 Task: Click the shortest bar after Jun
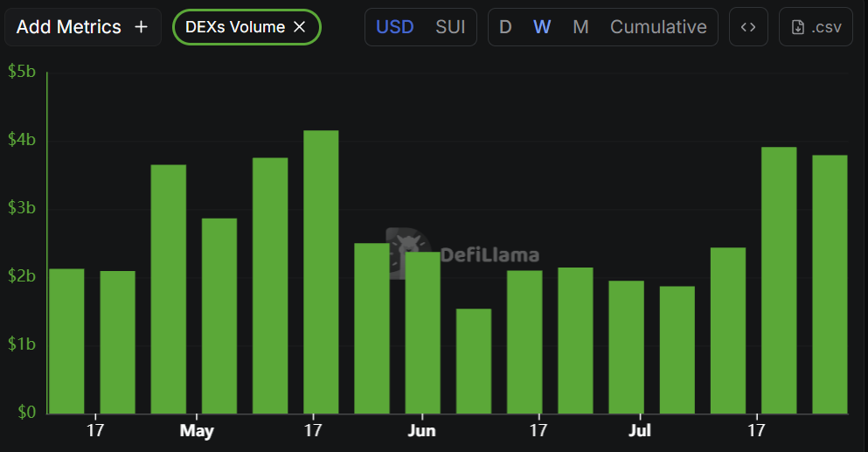point(474,361)
